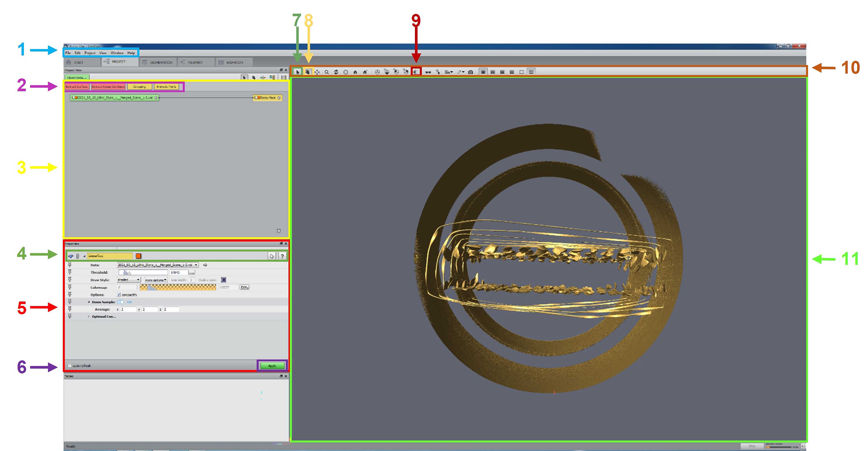Select the two stacked viewers layout icon
This screenshot has width=868, height=451.
(502, 72)
